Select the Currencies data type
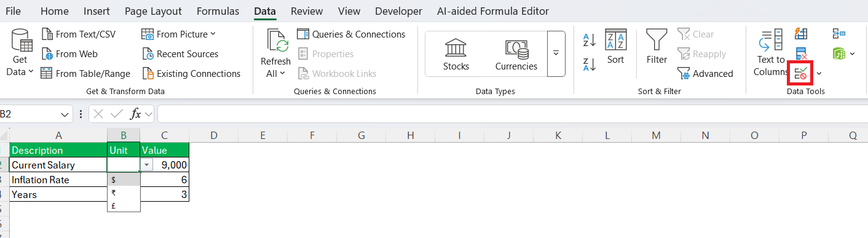 (516, 54)
